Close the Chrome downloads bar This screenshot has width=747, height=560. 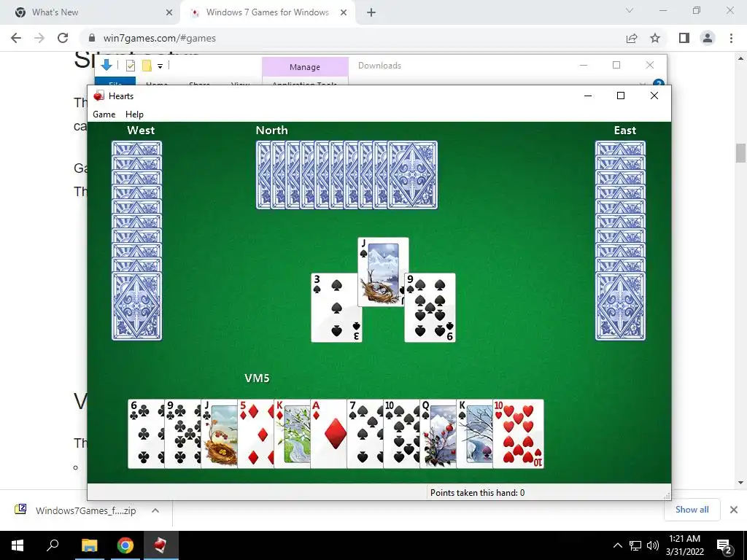(x=734, y=510)
